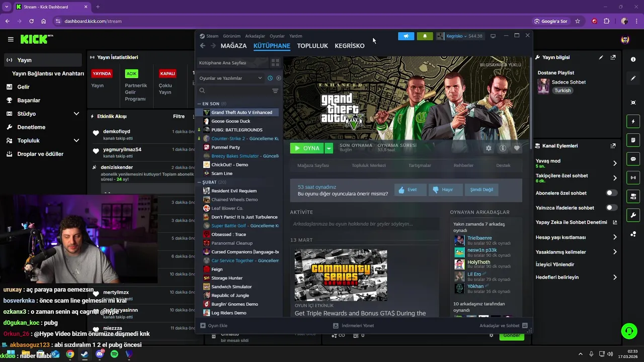Switch Steam to Big Picture mode icon

[x=493, y=36]
